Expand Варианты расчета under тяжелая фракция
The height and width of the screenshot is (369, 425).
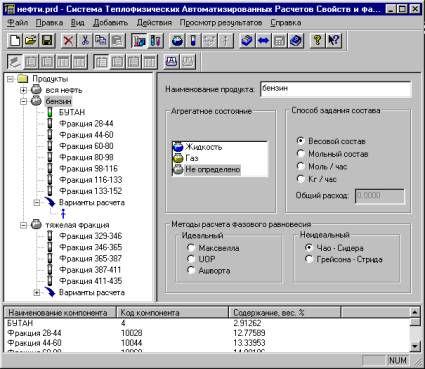pyautogui.click(x=37, y=293)
